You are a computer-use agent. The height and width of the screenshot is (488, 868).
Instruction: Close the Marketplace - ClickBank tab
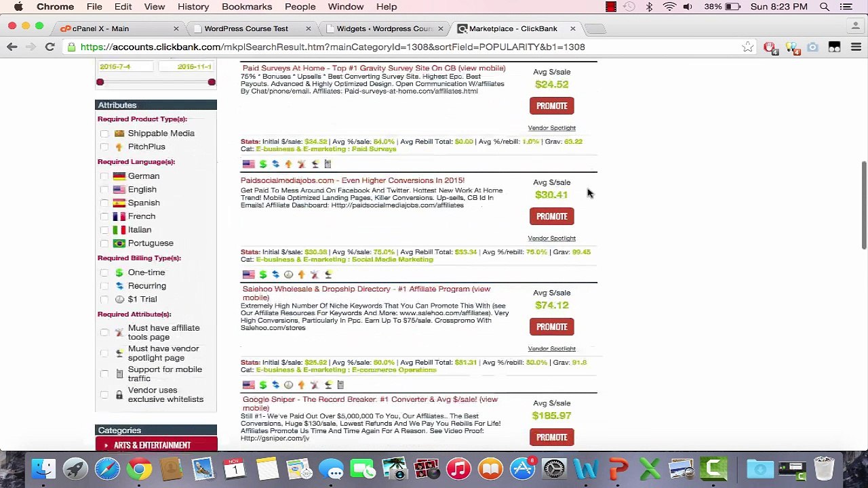[x=572, y=28]
